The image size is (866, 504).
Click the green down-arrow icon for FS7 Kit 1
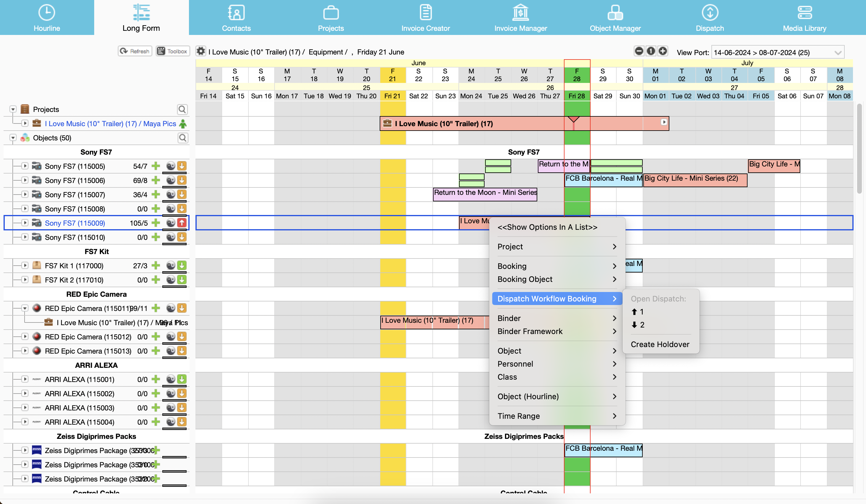(x=182, y=265)
